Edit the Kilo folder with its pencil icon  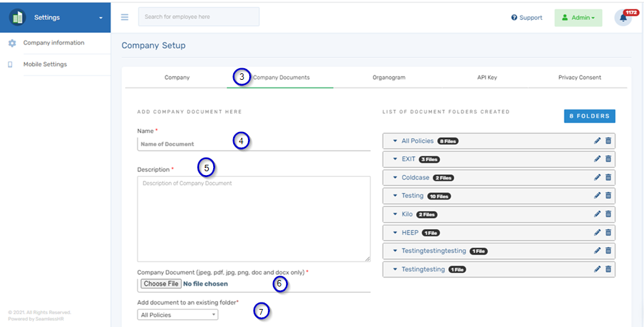(x=597, y=214)
